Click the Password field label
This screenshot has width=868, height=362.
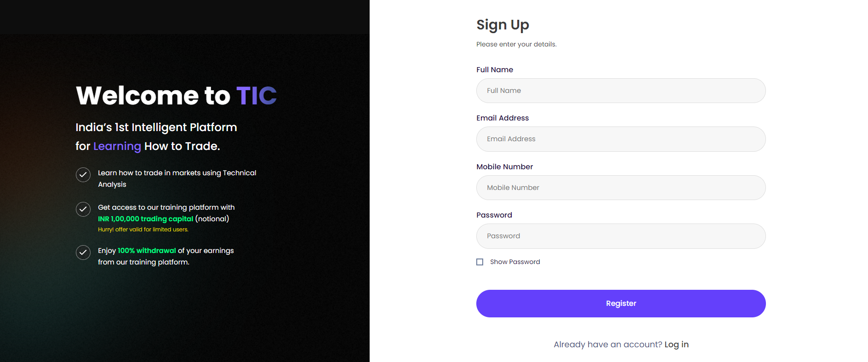pos(494,215)
